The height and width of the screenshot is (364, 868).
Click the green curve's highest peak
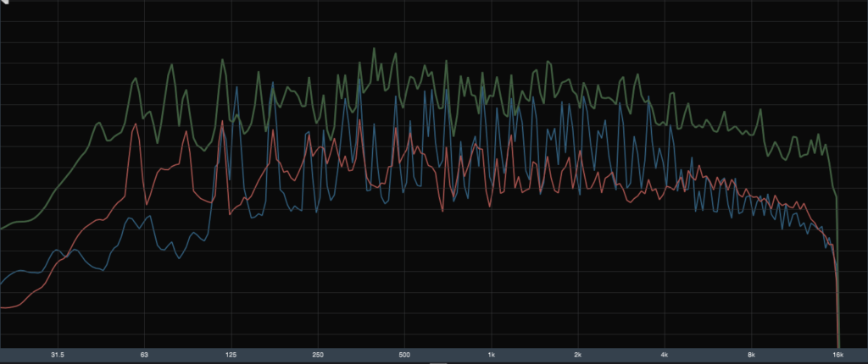374,49
